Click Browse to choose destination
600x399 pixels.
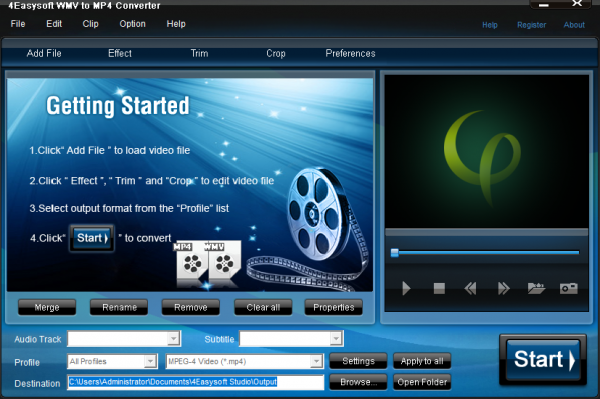click(358, 382)
